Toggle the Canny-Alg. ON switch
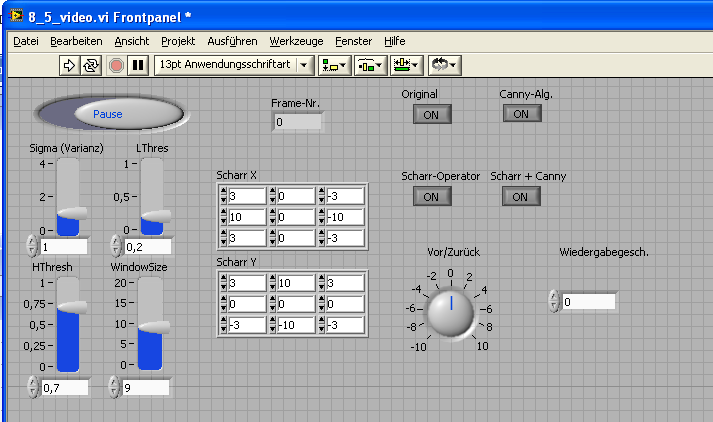Viewport: 713px width, 422px height. 520,114
